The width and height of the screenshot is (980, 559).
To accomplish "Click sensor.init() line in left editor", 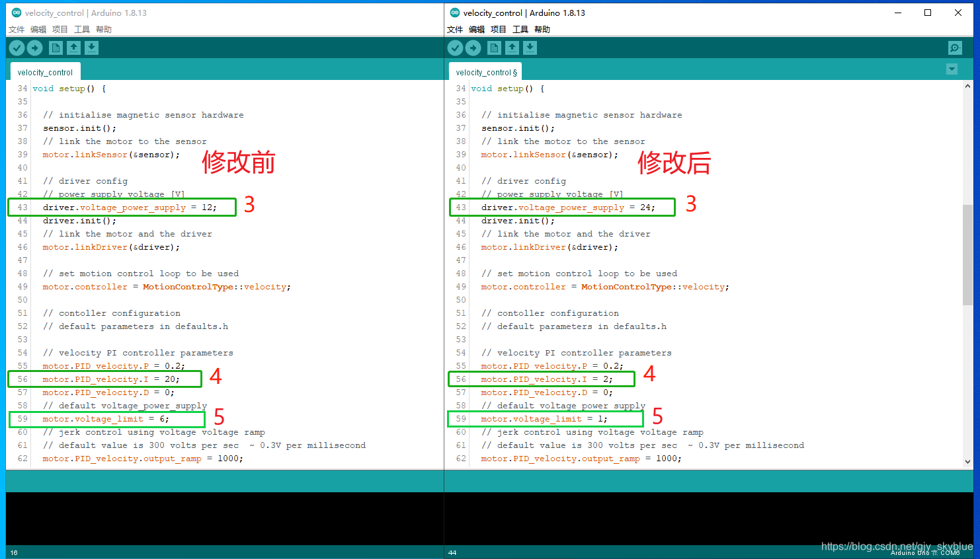I will coord(79,128).
